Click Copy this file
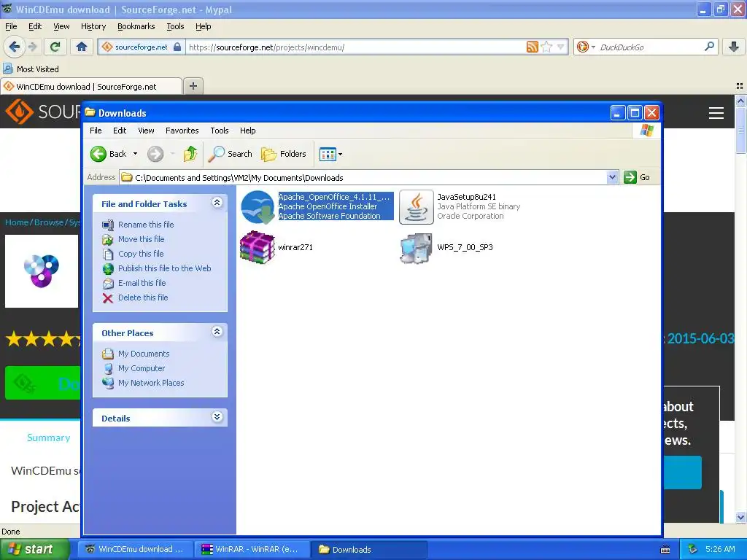Viewport: 747px width, 560px height. 141,254
